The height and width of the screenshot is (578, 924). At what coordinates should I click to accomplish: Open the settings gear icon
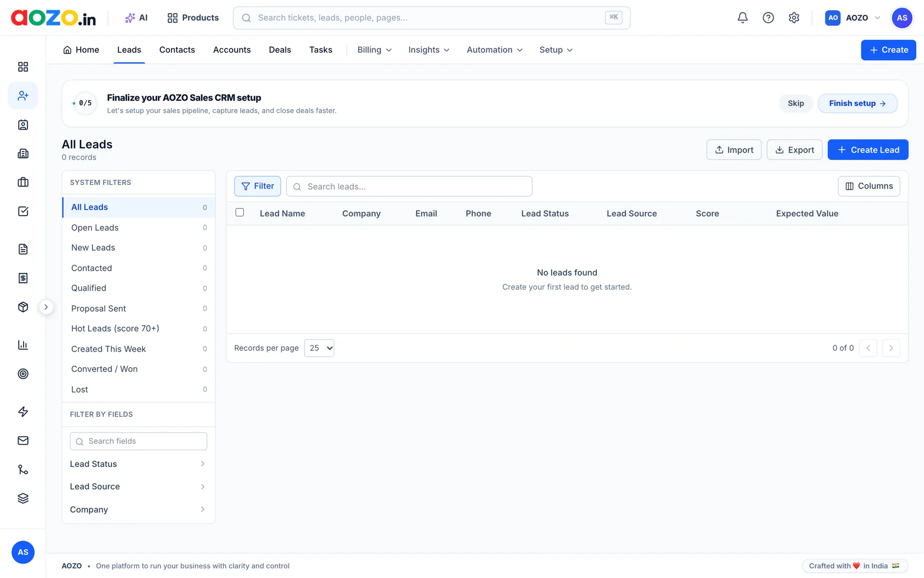pyautogui.click(x=794, y=18)
